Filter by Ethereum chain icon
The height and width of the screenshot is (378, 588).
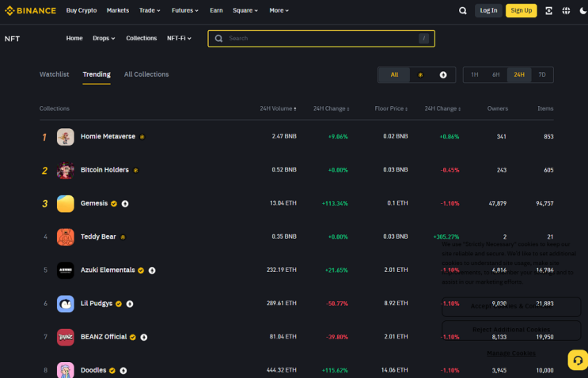[x=443, y=75]
